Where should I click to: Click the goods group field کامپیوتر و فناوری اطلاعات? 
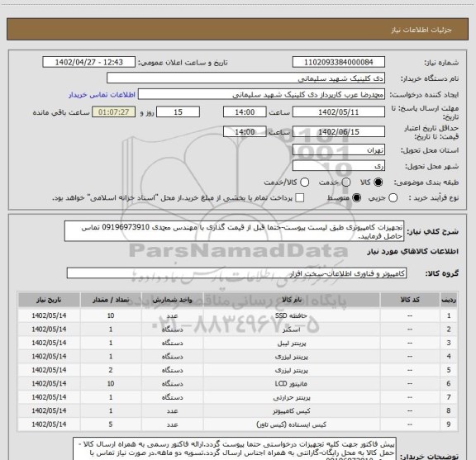(236, 273)
